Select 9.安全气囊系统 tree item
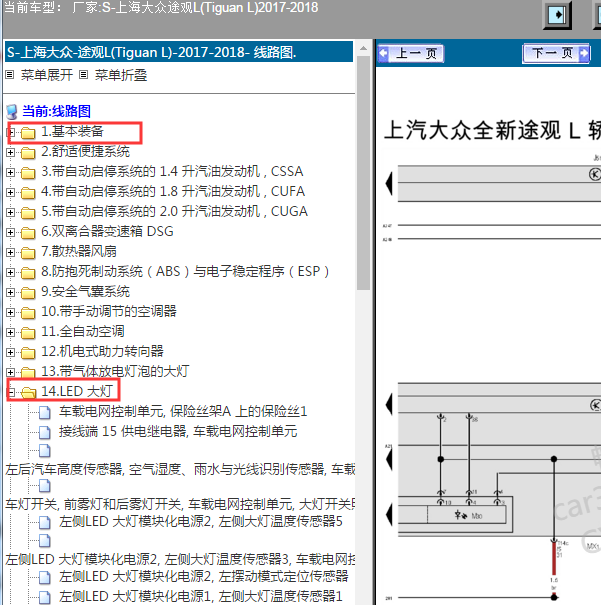Image resolution: width=601 pixels, height=605 pixels. tap(85, 292)
